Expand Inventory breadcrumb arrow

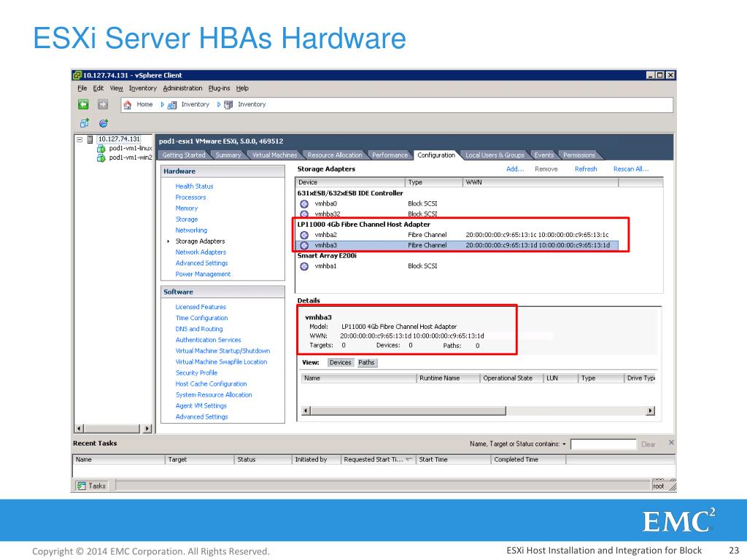(x=219, y=105)
